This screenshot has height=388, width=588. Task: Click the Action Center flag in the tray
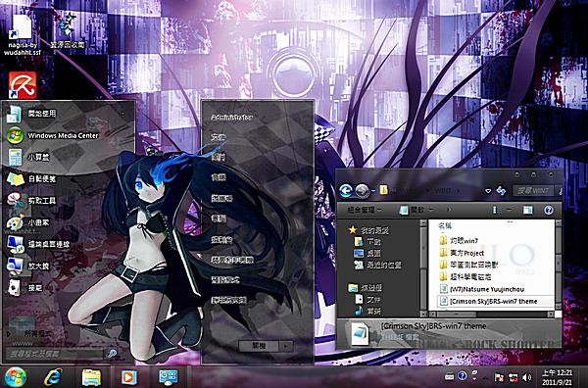point(499,377)
